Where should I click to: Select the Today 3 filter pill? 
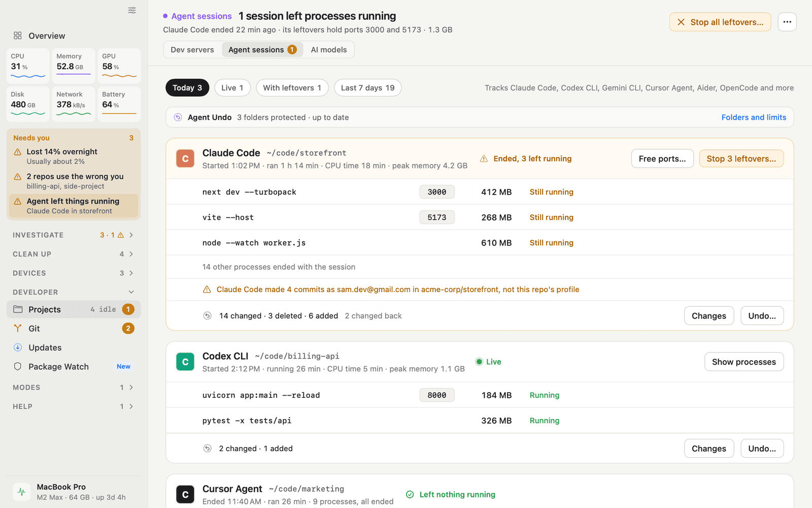[187, 88]
